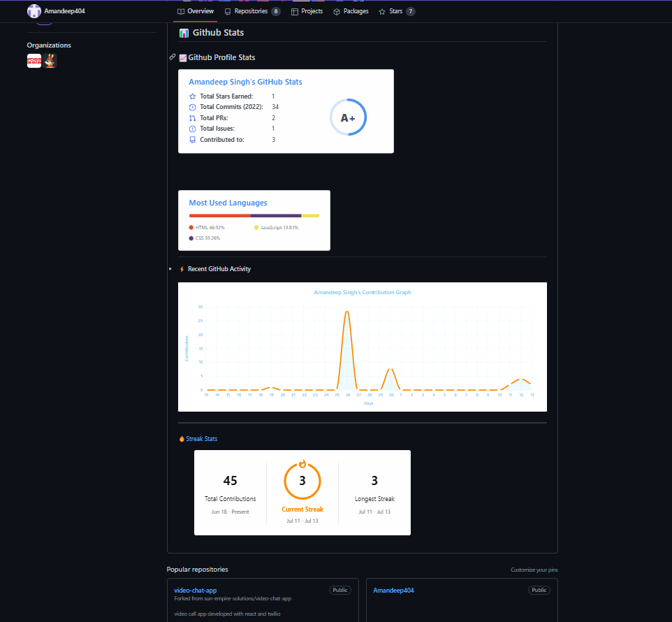The image size is (672, 622).
Task: Click the fire icon beside Streak Stats
Action: point(182,439)
